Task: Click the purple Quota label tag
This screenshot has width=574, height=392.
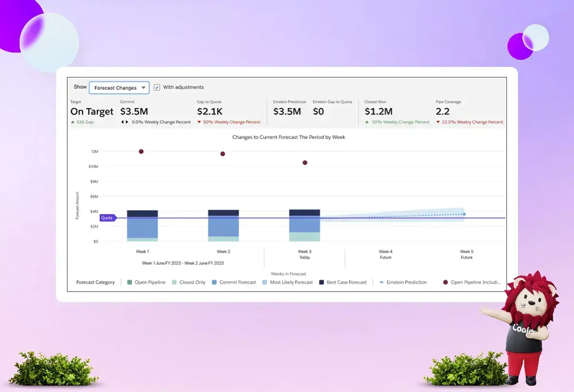Action: (x=108, y=218)
